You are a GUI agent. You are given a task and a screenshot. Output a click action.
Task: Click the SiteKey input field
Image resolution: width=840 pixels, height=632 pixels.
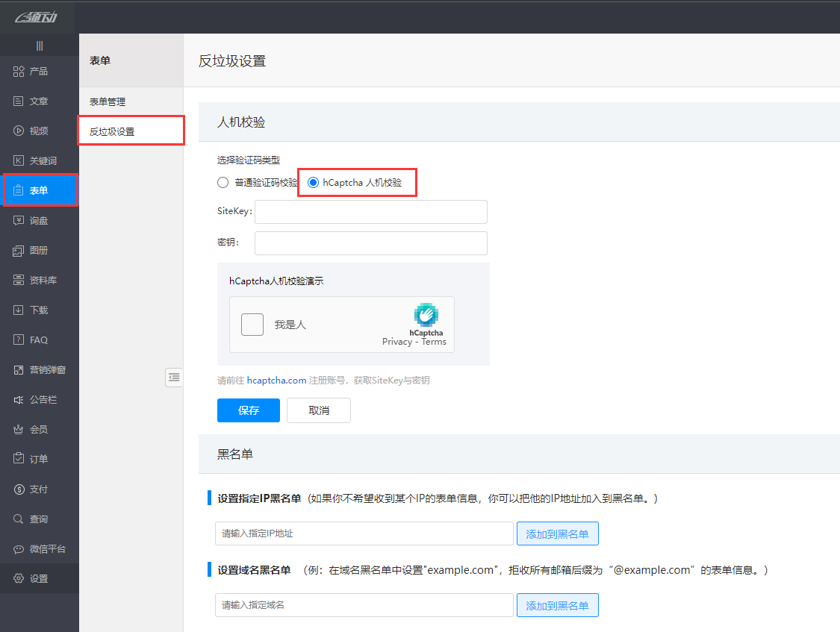click(x=370, y=212)
